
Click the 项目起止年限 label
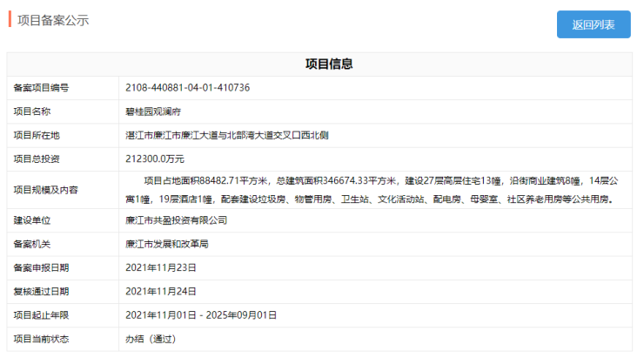[x=41, y=315]
